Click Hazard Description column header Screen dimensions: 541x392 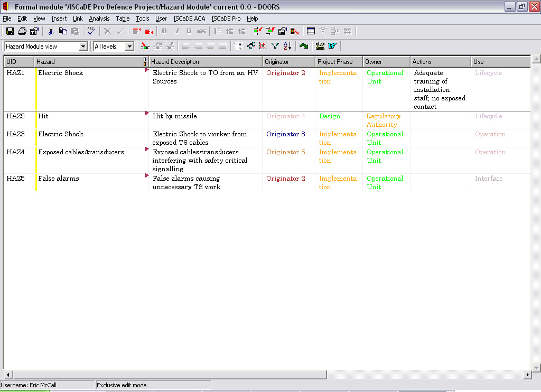tap(206, 62)
